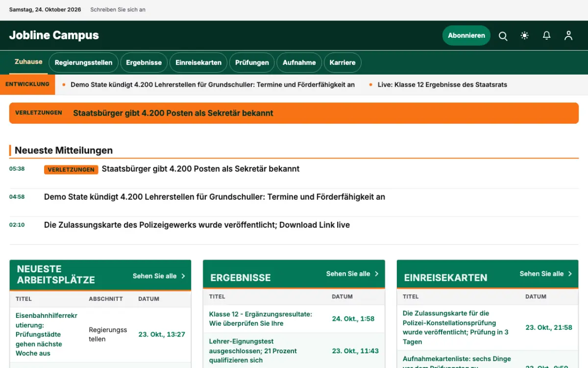Click ABSCHNITT column header in jobs table
Image resolution: width=588 pixels, height=368 pixels.
106,299
